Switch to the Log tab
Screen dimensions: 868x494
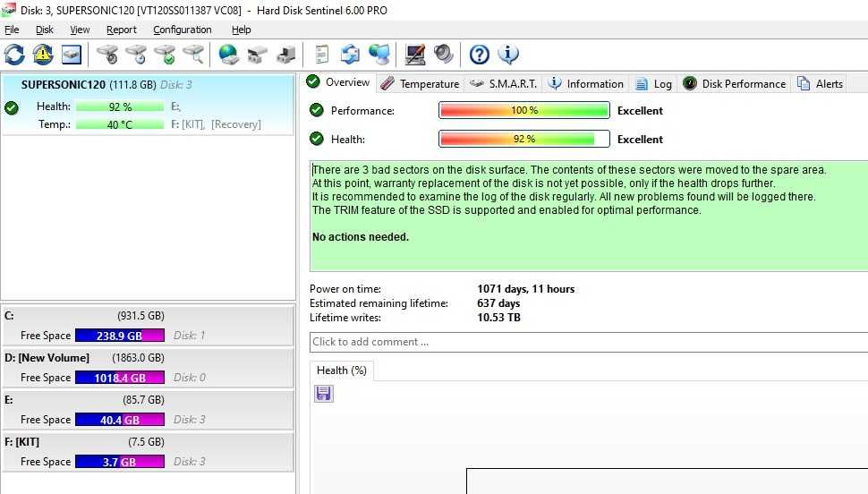pos(654,83)
